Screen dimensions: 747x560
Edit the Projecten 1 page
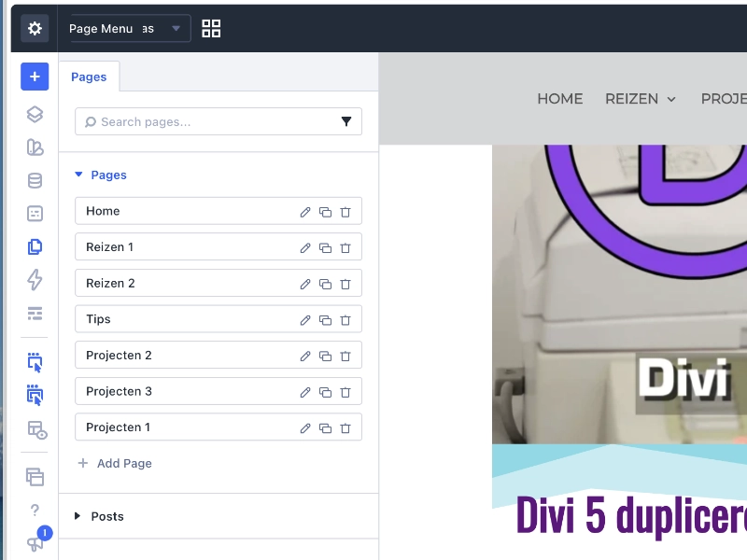[305, 428]
